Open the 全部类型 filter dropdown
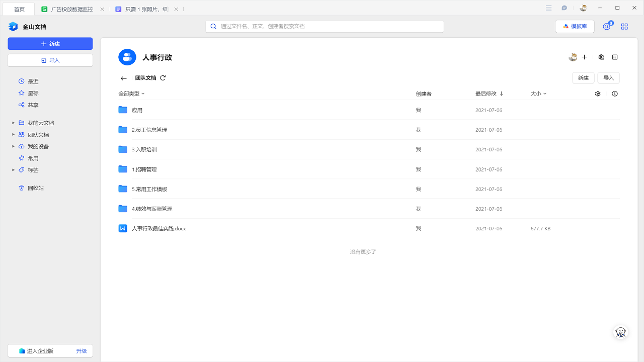This screenshot has height=362, width=644. pyautogui.click(x=131, y=94)
